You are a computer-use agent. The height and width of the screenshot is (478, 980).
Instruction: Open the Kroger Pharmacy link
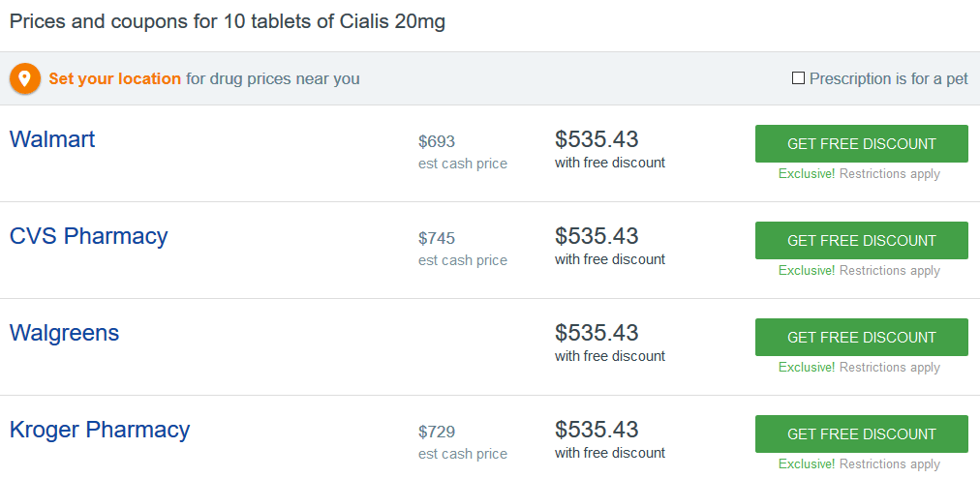click(x=100, y=430)
